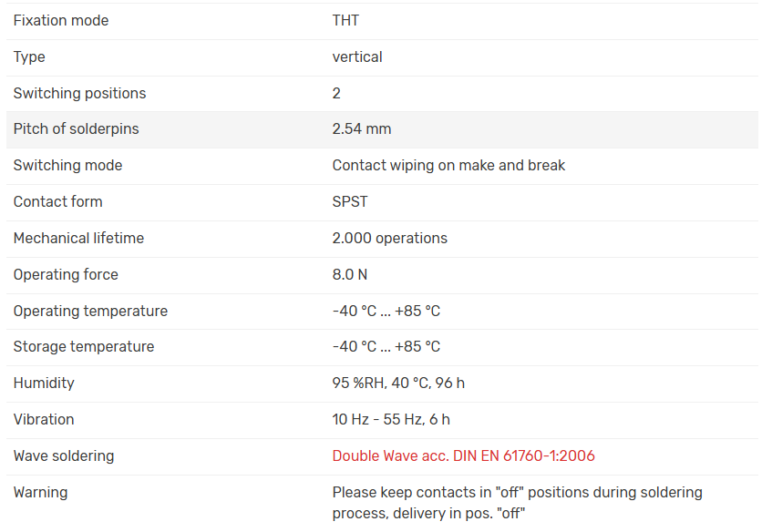Viewport: 762px width, 532px height.
Task: Click the Wave soldering label
Action: pos(64,455)
